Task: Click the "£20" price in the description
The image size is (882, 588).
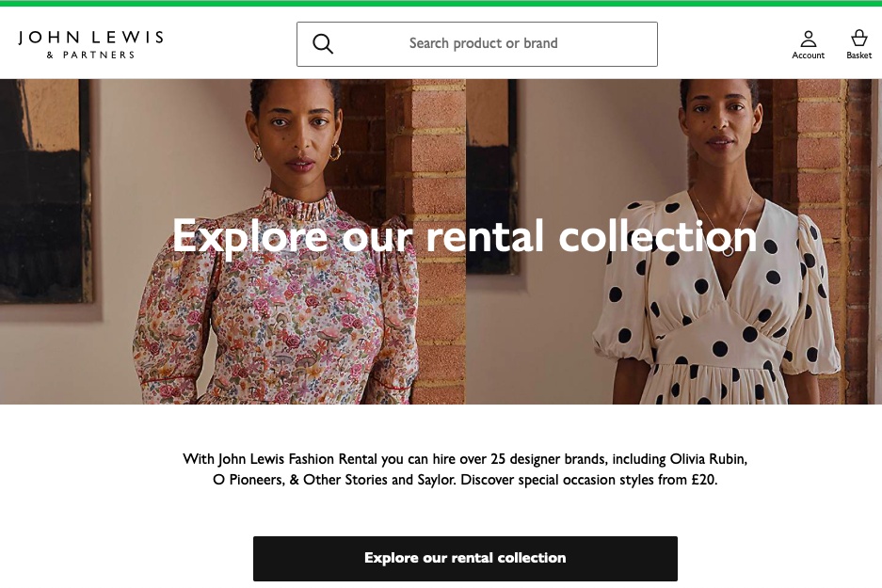Action: coord(701,480)
